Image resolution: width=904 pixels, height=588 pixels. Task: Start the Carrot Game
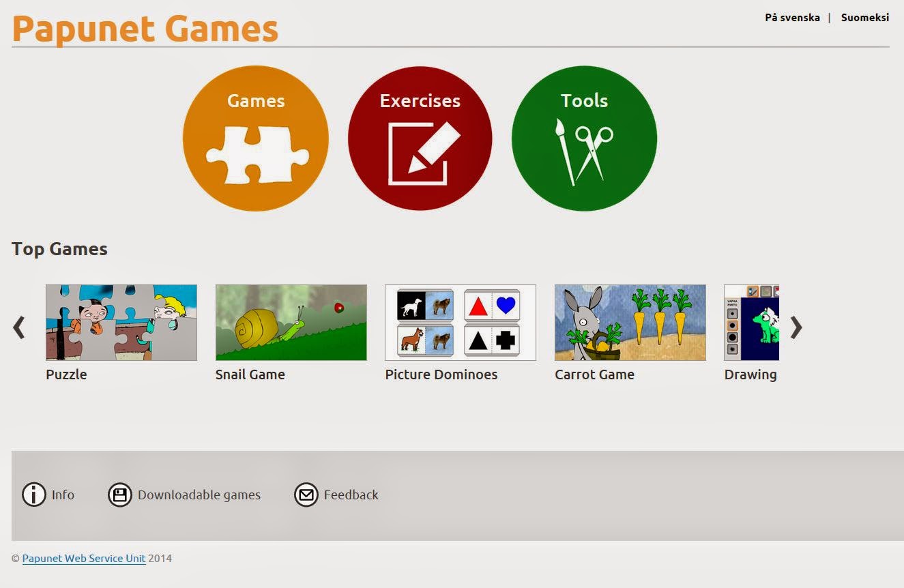point(629,322)
